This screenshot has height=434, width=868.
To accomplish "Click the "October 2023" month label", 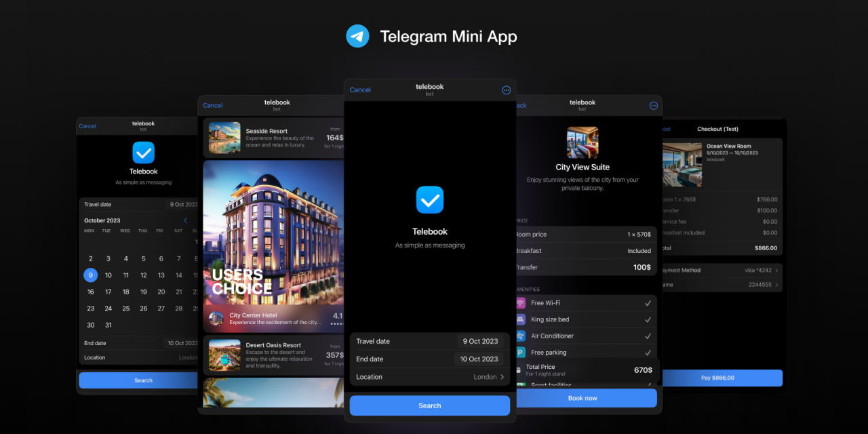I will point(102,220).
